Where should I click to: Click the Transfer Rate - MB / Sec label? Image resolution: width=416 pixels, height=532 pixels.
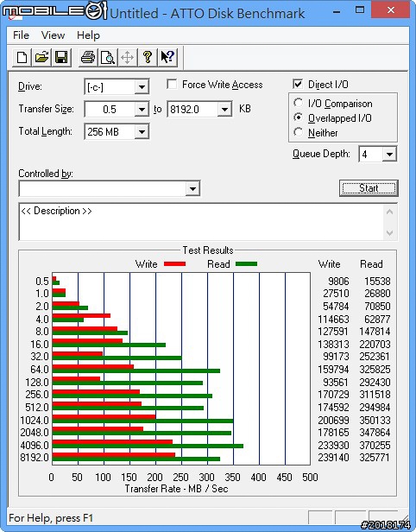176,489
